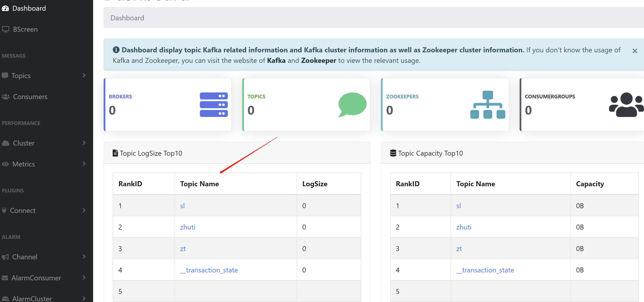Click the Brokers server stack icon
644x302 pixels.
click(x=214, y=104)
